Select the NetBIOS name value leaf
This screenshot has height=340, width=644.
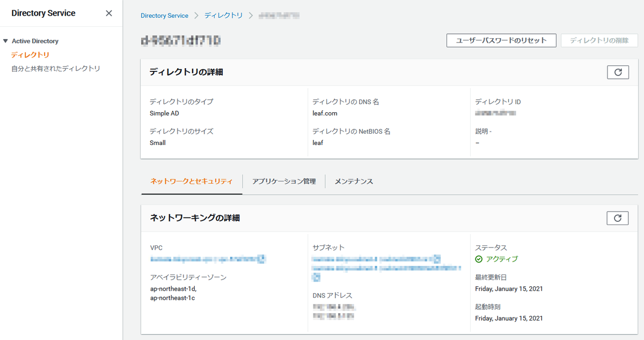pos(318,143)
